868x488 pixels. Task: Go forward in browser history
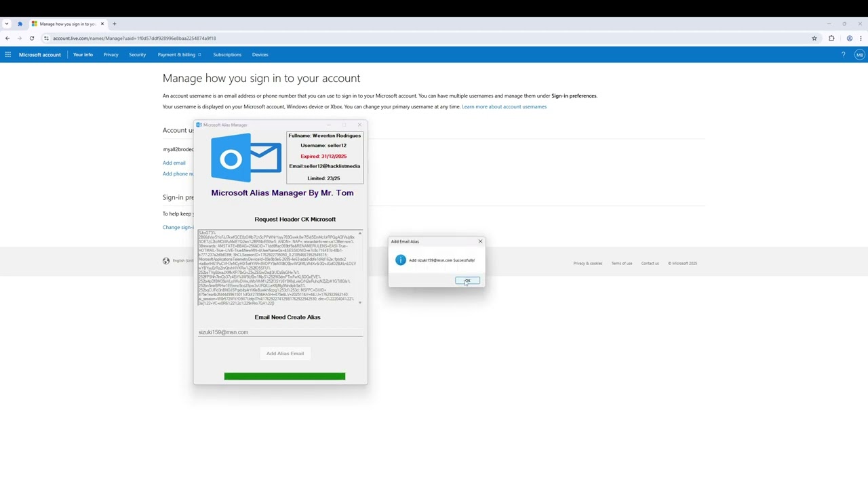[19, 38]
